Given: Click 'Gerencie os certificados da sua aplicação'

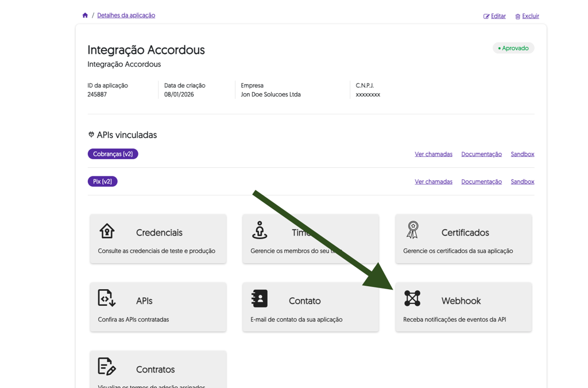Looking at the screenshot, I should click(x=458, y=251).
